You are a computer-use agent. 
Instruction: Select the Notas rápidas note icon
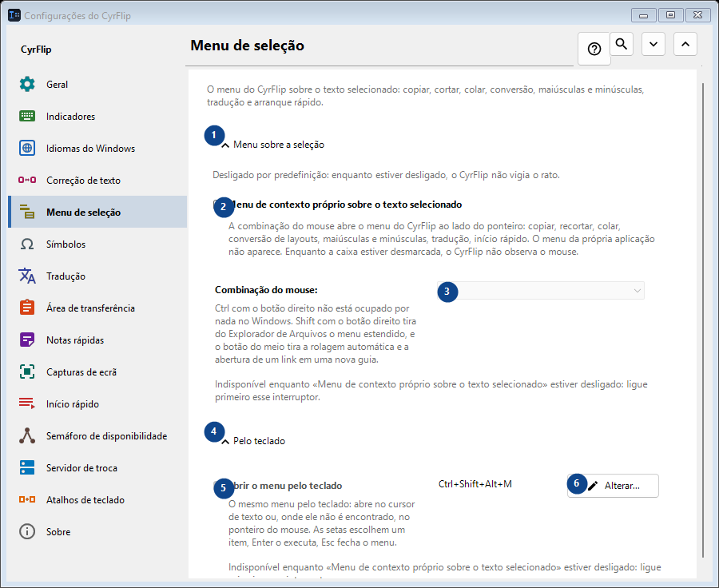(27, 340)
